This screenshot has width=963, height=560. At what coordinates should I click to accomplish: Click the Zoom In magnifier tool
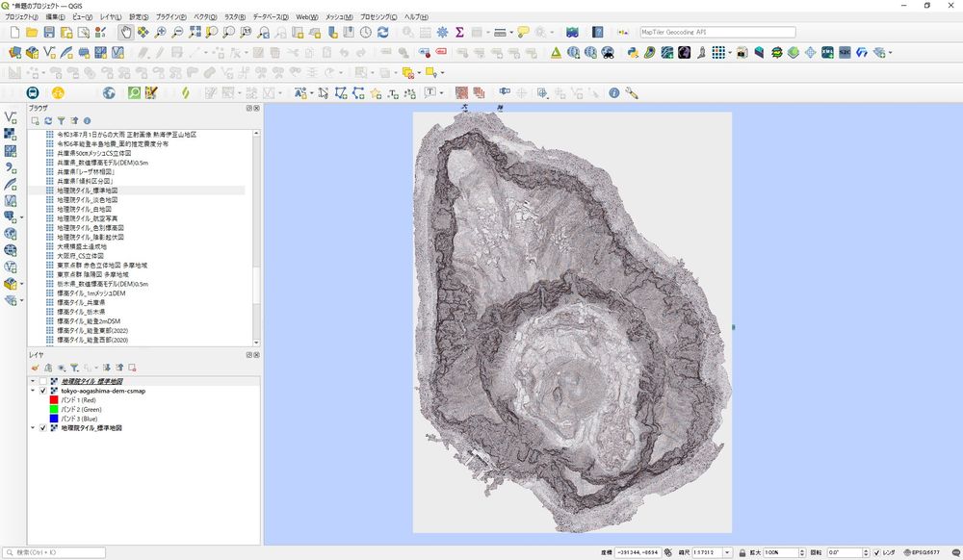[161, 33]
